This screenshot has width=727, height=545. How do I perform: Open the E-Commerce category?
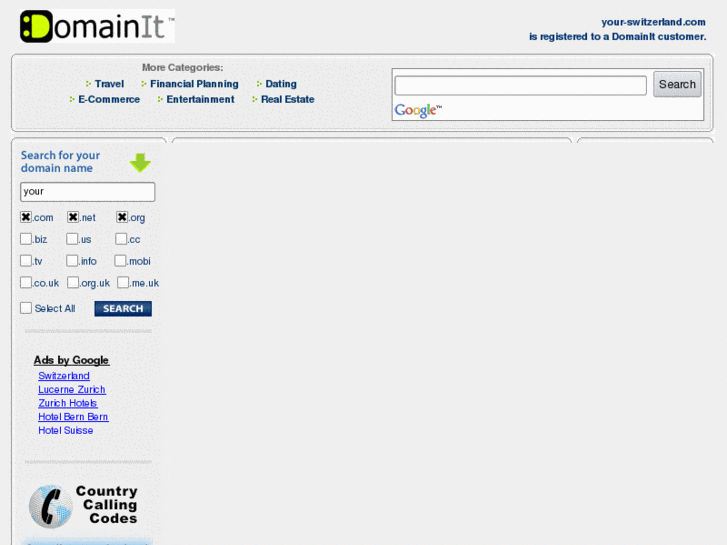pyautogui.click(x=109, y=99)
